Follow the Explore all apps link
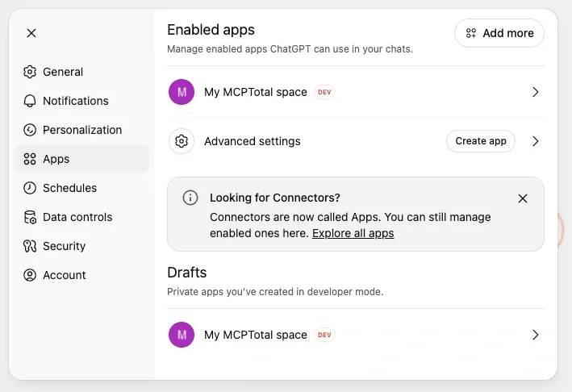Screen dimensions: 572x392 click(x=353, y=233)
